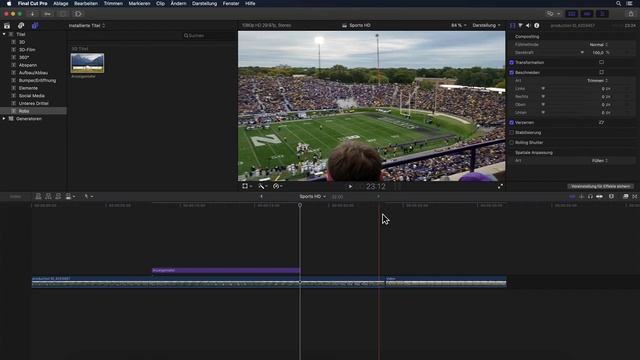The width and height of the screenshot is (640, 360).
Task: Click the append clip button
Action: point(58,196)
